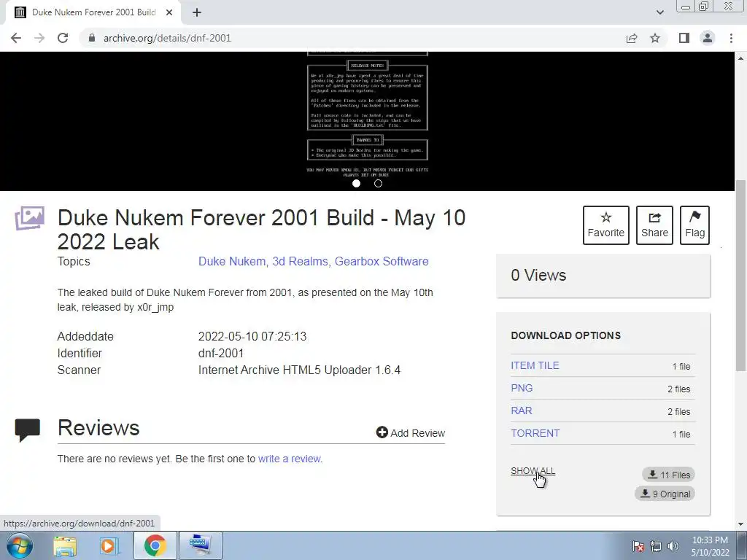
Task: Click the NFO preview image
Action: [368, 114]
